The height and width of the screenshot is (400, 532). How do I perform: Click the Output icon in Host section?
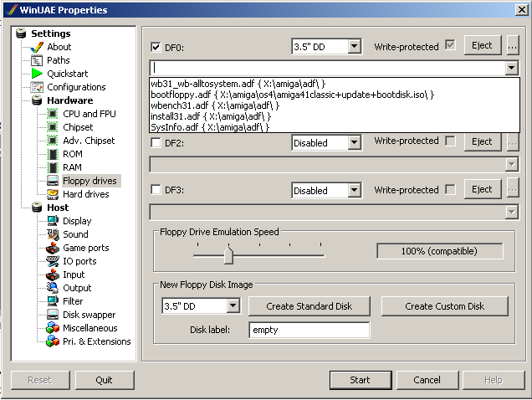tap(52, 288)
